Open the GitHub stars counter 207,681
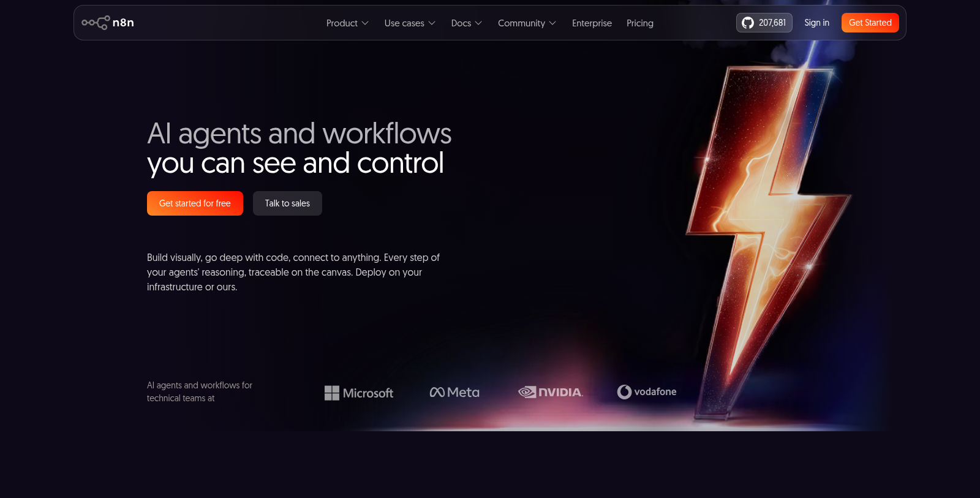The height and width of the screenshot is (498, 980). (764, 23)
